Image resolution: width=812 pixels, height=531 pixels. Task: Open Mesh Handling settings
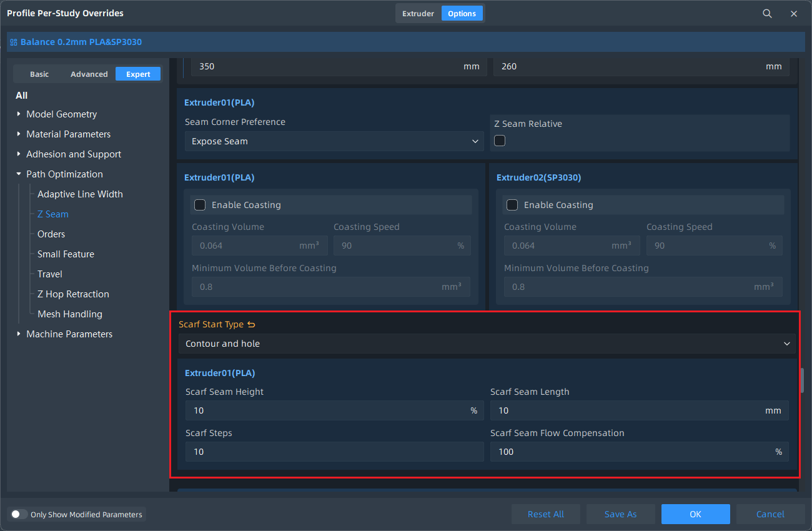[x=70, y=314]
